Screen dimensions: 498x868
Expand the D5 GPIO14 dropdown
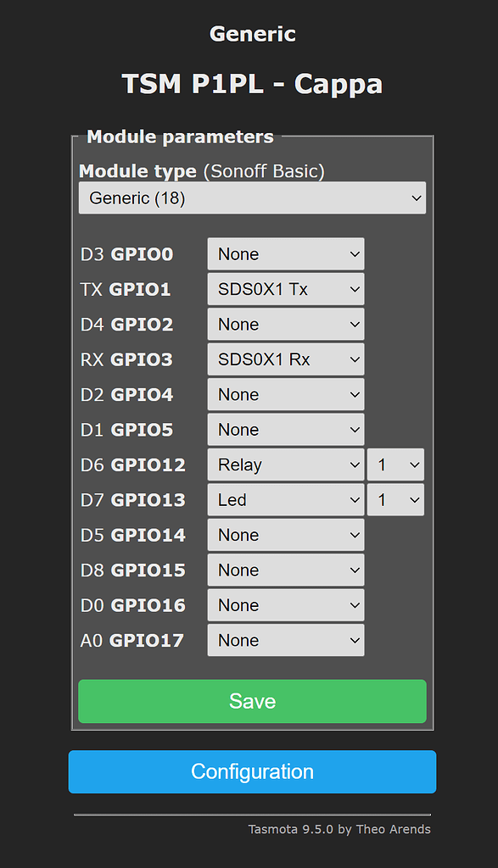[x=286, y=536]
